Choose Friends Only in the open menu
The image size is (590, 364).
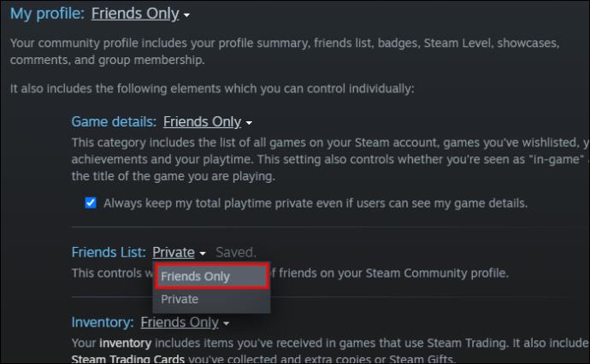211,276
